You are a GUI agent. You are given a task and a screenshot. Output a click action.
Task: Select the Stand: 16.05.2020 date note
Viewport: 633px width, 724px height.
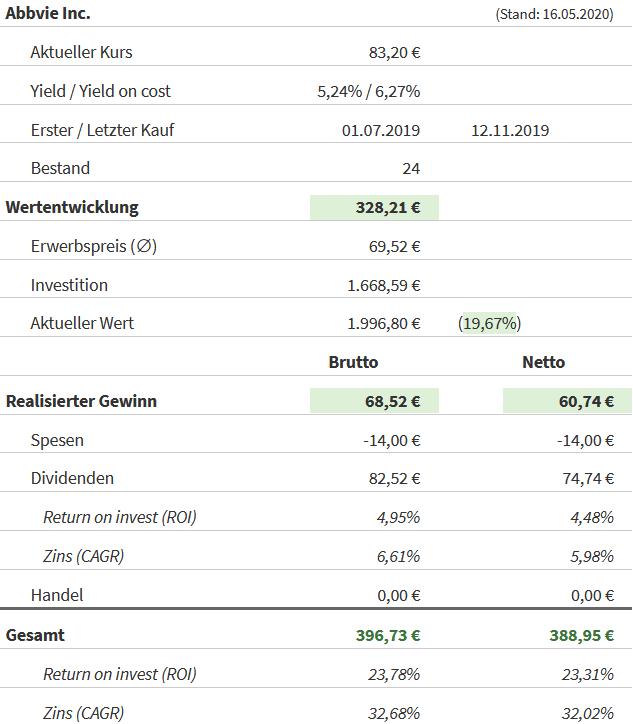tap(554, 14)
